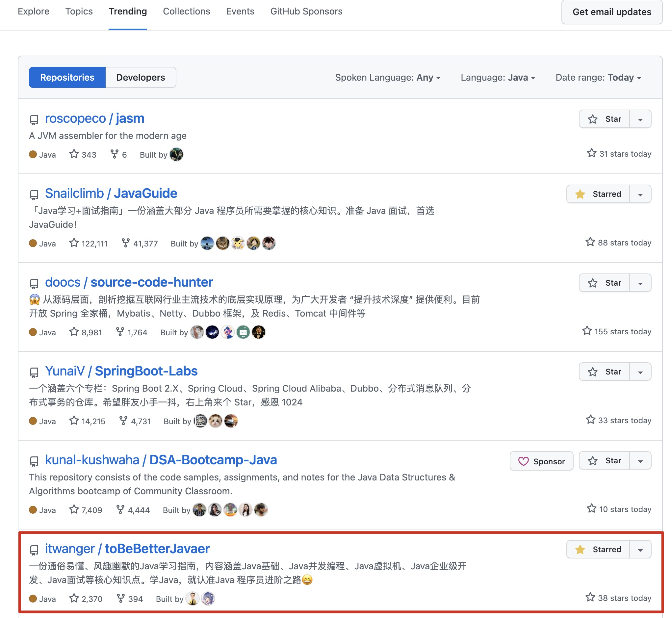This screenshot has height=618, width=672.
Task: Click Get email updates button
Action: tap(612, 12)
